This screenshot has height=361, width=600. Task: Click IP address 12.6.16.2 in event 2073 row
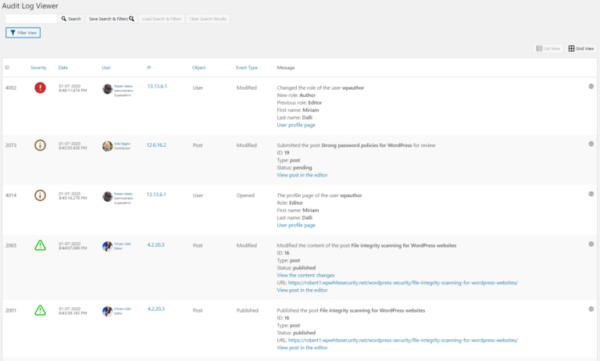[x=157, y=145]
